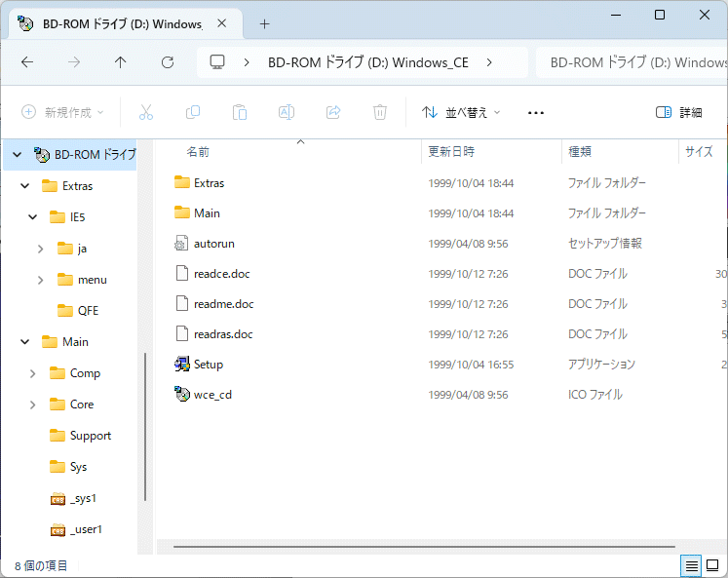Click the navigation pane vertical scrollbar
This screenshot has height=578, width=728.
[x=145, y=427]
